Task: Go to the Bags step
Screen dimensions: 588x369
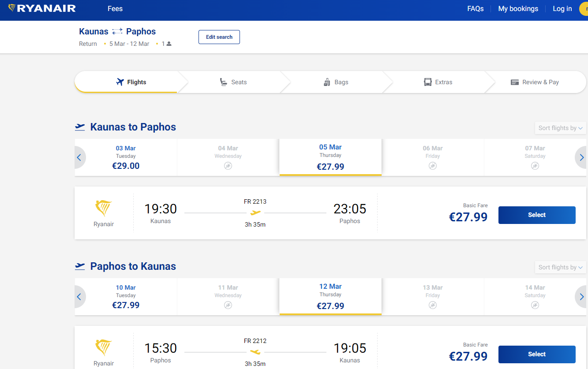Action: click(336, 82)
